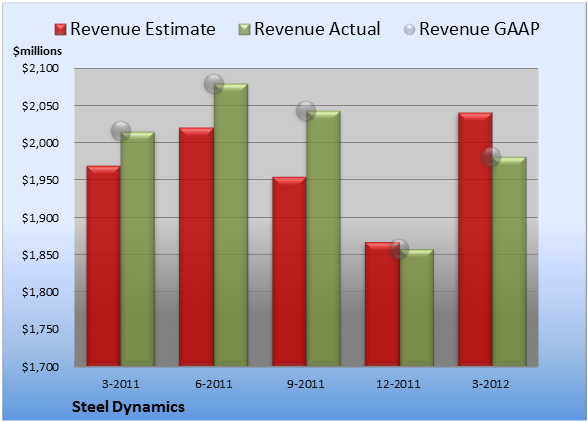Image resolution: width=588 pixels, height=422 pixels.
Task: Click the red Revenue Estimate legend marker
Action: click(60, 29)
